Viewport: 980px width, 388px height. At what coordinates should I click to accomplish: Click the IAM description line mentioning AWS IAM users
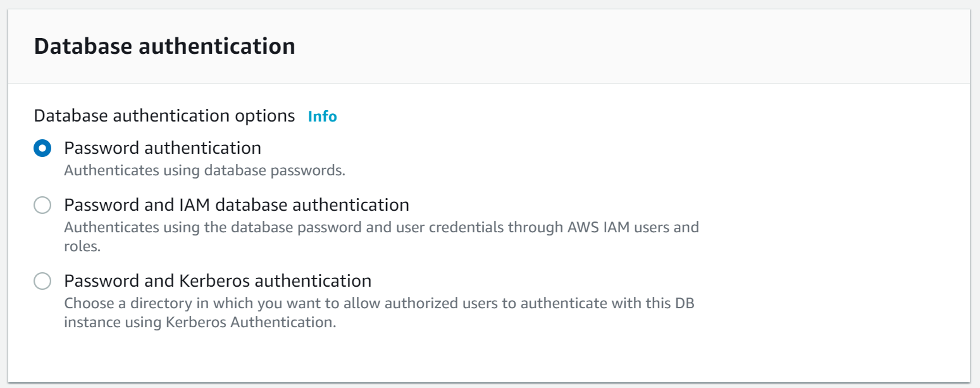pyautogui.click(x=381, y=227)
